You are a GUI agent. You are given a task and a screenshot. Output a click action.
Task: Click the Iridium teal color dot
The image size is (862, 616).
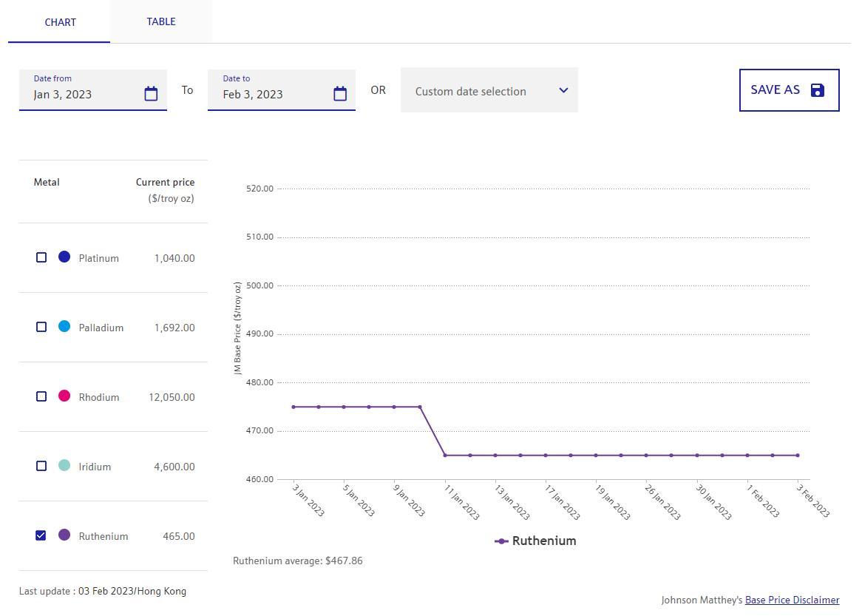click(x=64, y=466)
